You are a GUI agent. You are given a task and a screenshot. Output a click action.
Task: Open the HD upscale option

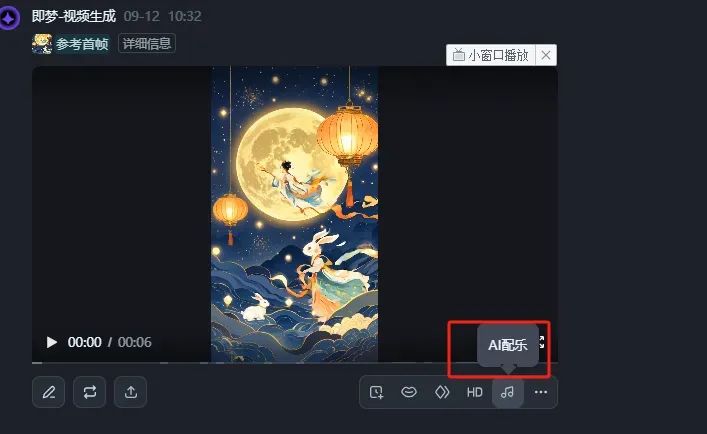click(475, 393)
